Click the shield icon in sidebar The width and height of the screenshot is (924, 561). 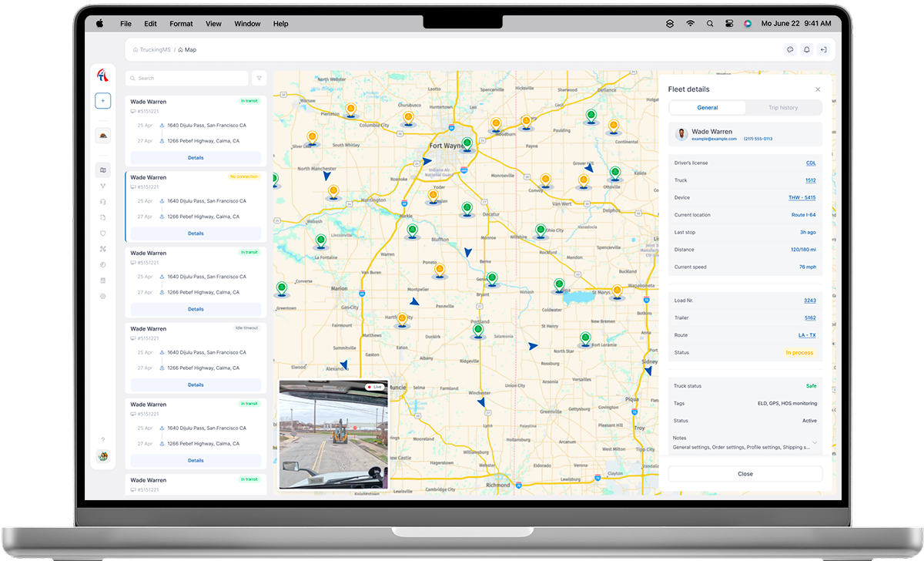pos(102,233)
